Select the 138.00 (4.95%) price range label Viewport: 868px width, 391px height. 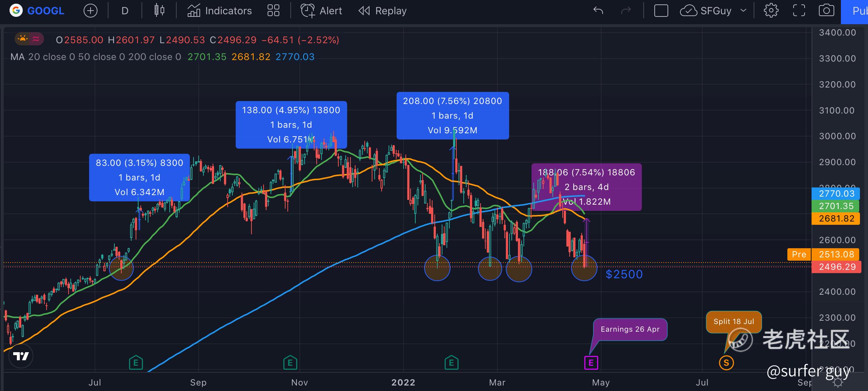(291, 125)
